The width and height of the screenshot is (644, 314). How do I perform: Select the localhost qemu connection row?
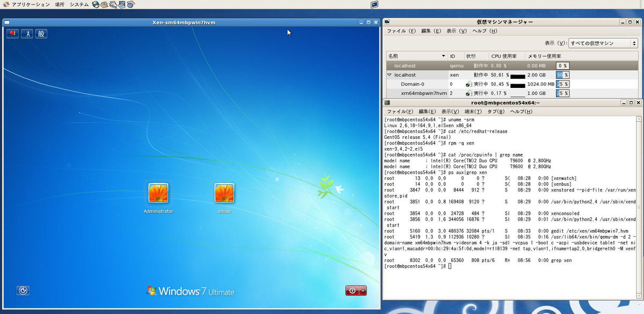pyautogui.click(x=513, y=66)
